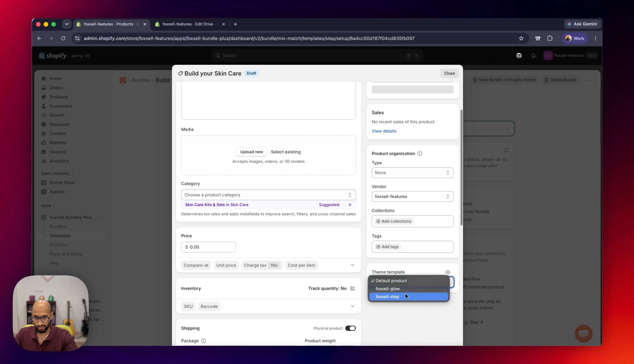Click Upload new media button
This screenshot has height=364, width=634.
point(251,152)
